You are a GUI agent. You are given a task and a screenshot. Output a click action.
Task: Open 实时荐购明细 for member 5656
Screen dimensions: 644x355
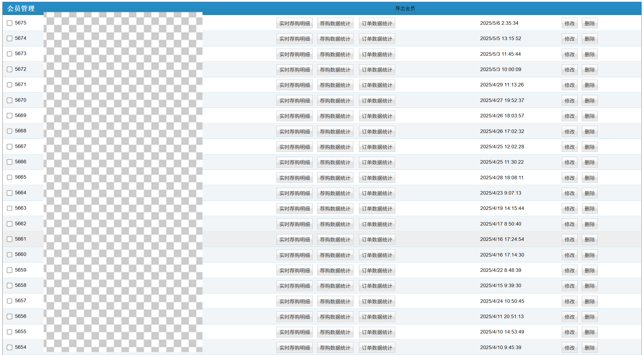[x=294, y=317]
